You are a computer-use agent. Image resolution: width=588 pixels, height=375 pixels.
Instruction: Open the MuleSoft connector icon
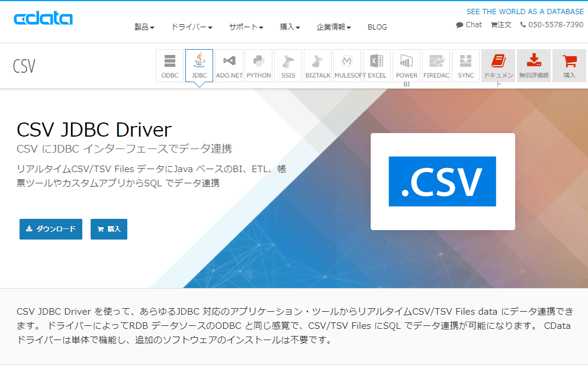tap(347, 66)
